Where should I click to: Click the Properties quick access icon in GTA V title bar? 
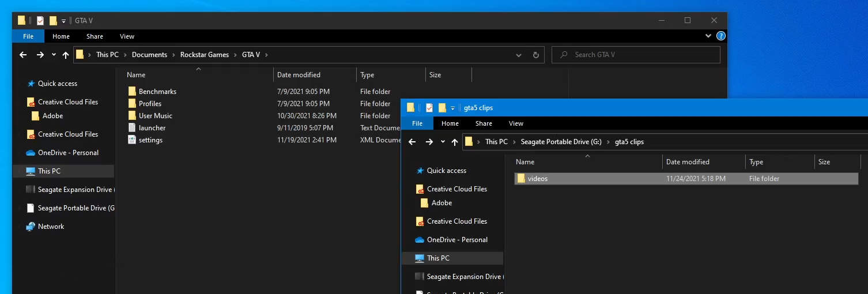tap(40, 21)
